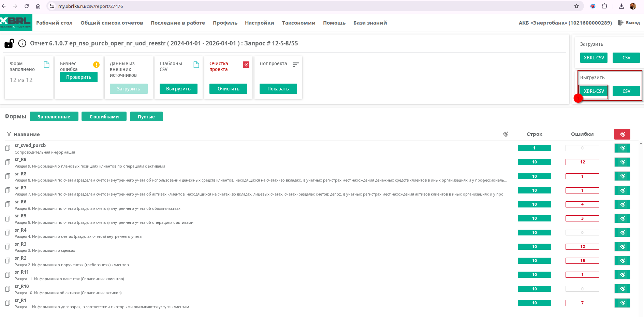The width and height of the screenshot is (644, 317).
Task: Click XBRL-CSV under Выгрузить
Action: (x=594, y=91)
